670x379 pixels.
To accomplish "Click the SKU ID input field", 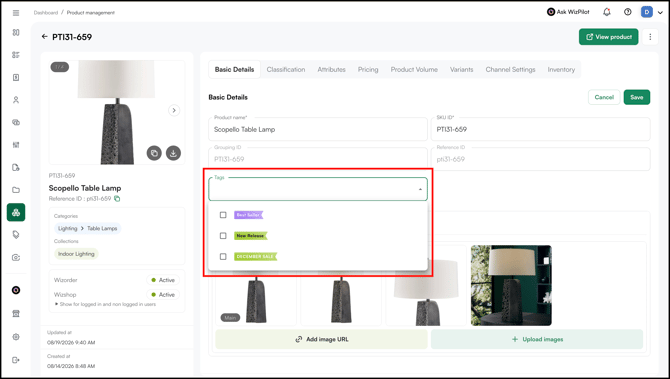I will tap(541, 129).
